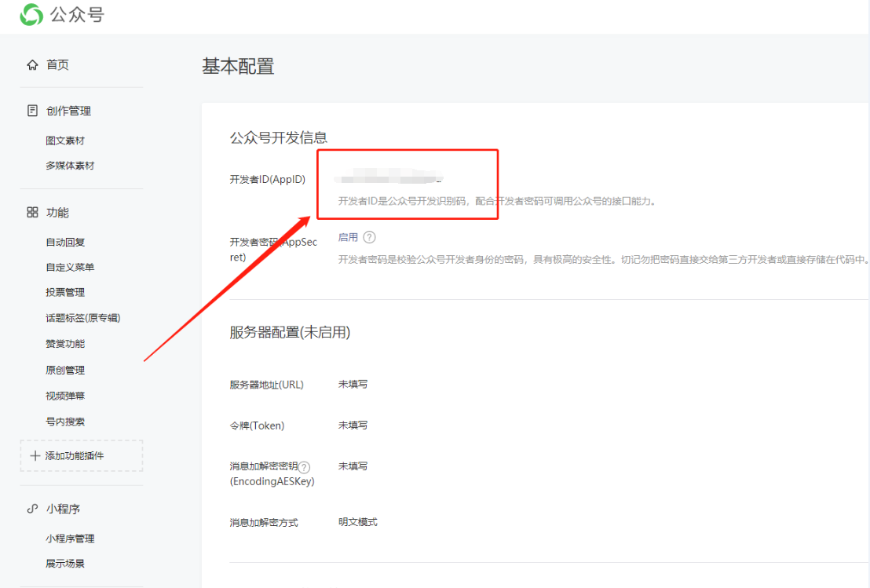Click the 首页 home icon
The width and height of the screenshot is (870, 588).
[32, 65]
